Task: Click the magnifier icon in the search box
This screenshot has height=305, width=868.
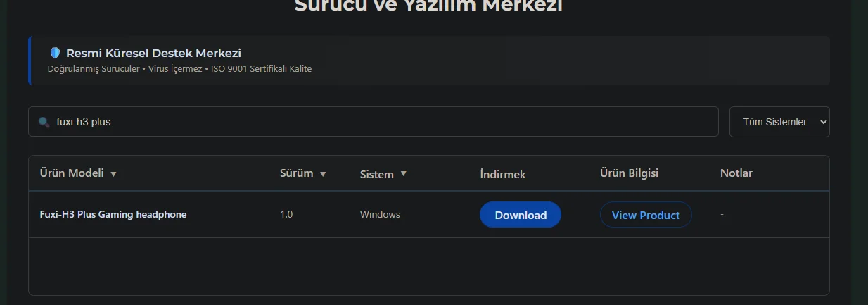Action: coord(44,122)
